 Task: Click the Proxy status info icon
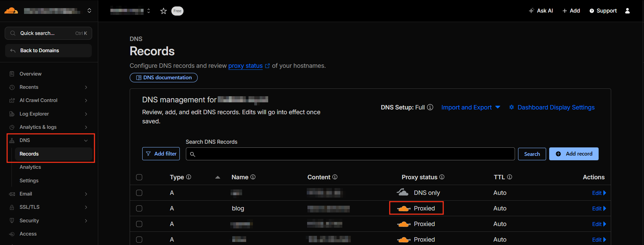[442, 177]
